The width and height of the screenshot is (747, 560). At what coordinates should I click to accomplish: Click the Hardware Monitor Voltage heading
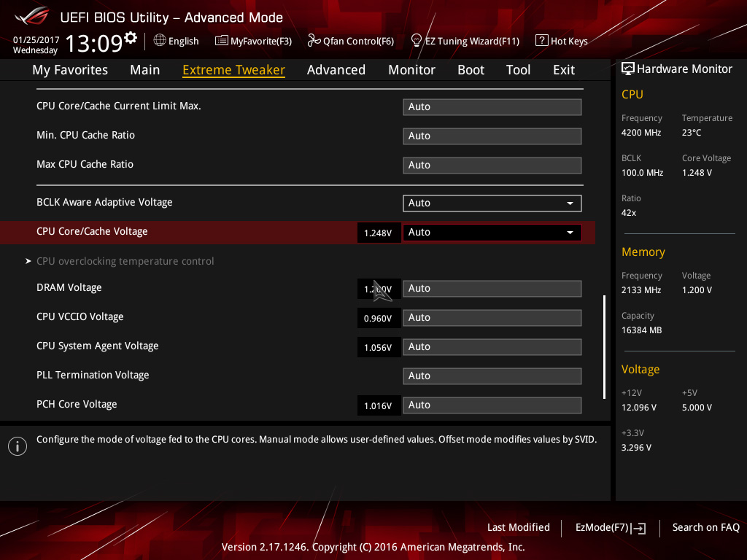640,370
